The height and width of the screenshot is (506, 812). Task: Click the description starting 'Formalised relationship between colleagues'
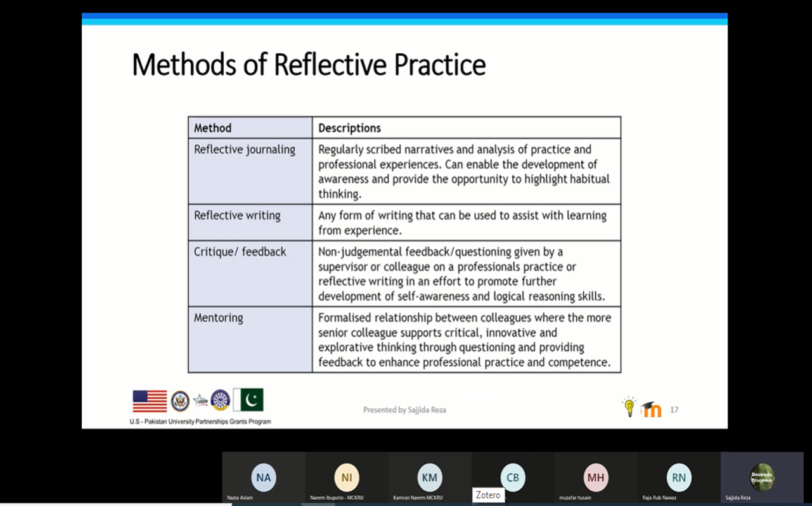point(467,340)
